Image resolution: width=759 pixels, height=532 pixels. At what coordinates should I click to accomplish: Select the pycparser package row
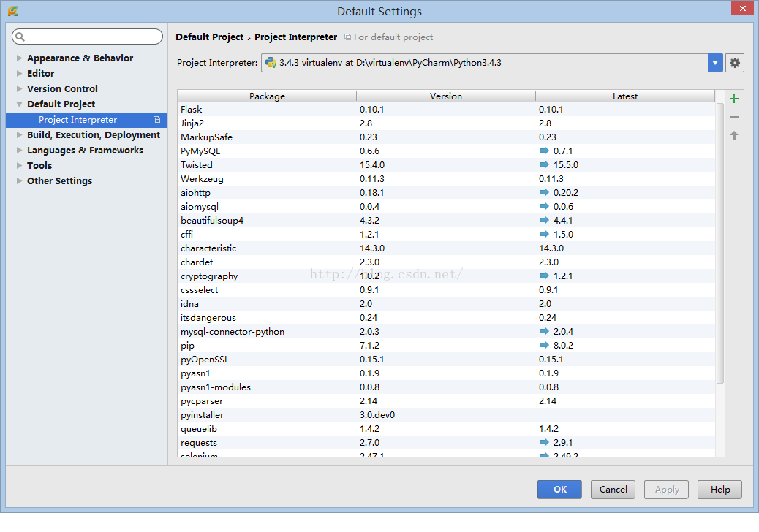(446, 401)
